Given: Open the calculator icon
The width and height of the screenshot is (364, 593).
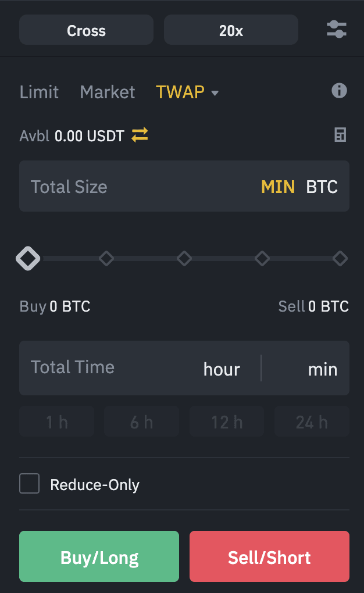Looking at the screenshot, I should (x=340, y=135).
